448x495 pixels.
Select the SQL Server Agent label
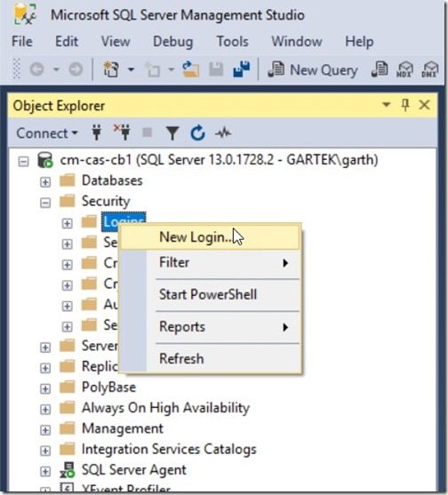click(x=134, y=470)
